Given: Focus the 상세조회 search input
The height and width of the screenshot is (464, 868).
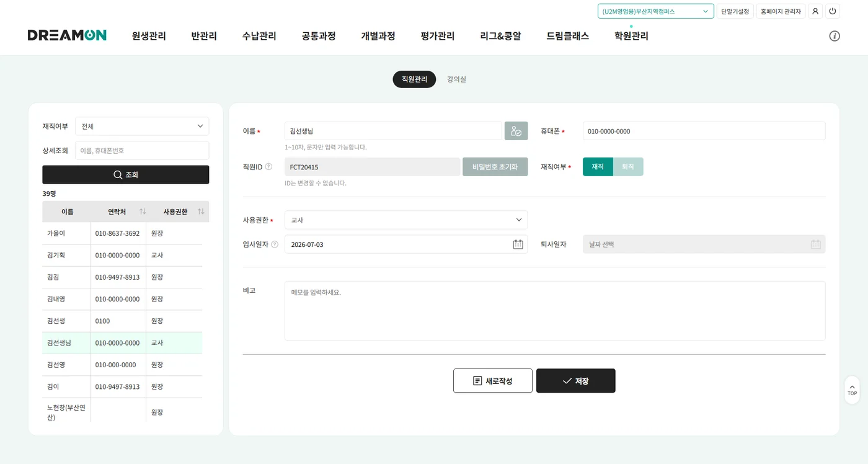Looking at the screenshot, I should coord(142,150).
